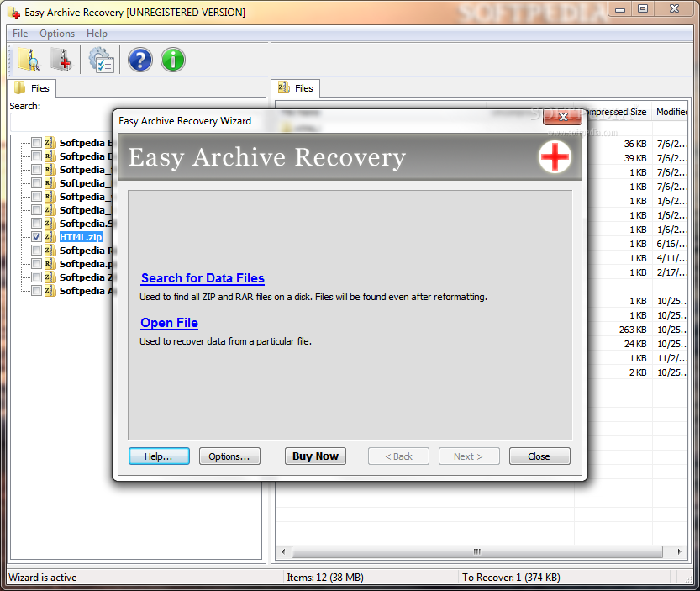Open the Options menu
Image resolution: width=700 pixels, height=591 pixels.
(x=57, y=34)
